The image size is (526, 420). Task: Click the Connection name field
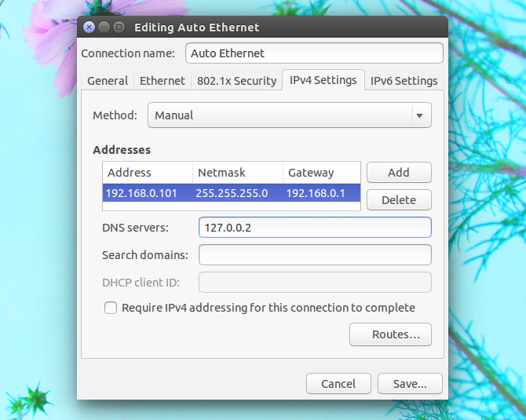[314, 53]
